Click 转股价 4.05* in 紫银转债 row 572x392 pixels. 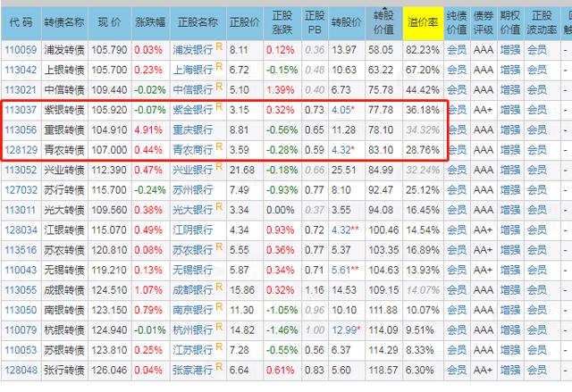click(343, 110)
